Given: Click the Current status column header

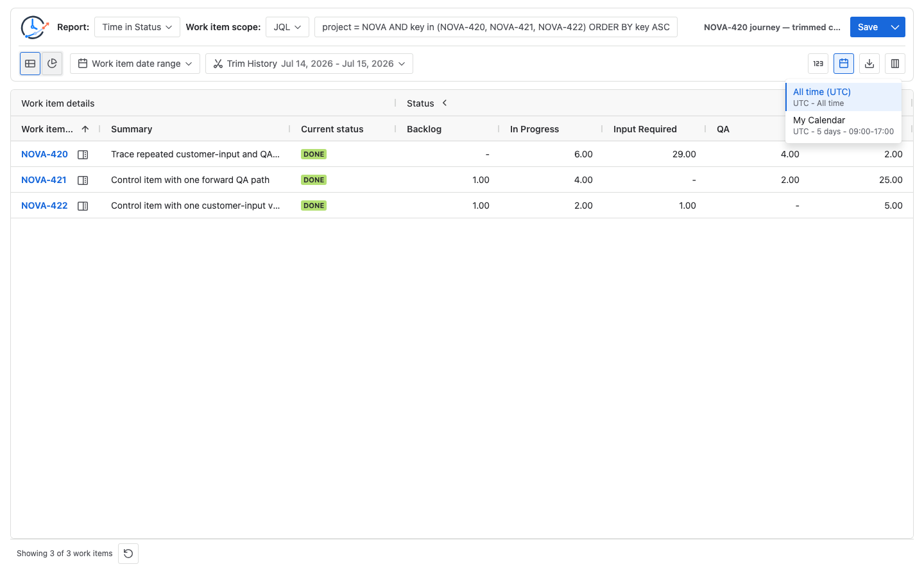Looking at the screenshot, I should pyautogui.click(x=332, y=129).
